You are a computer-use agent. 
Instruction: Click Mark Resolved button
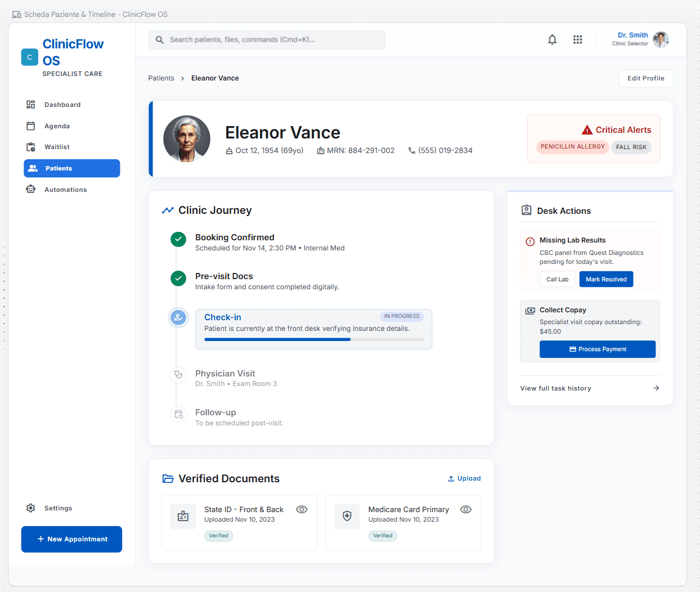[x=606, y=279]
